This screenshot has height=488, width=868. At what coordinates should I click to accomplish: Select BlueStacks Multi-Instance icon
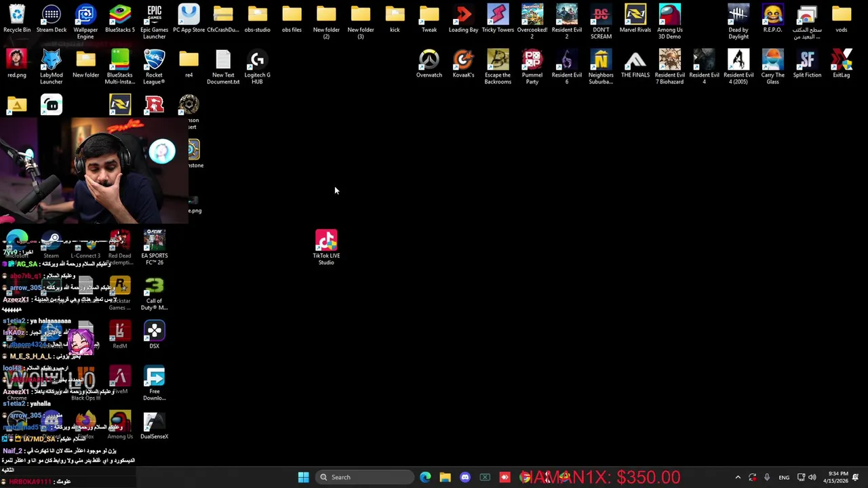click(120, 66)
